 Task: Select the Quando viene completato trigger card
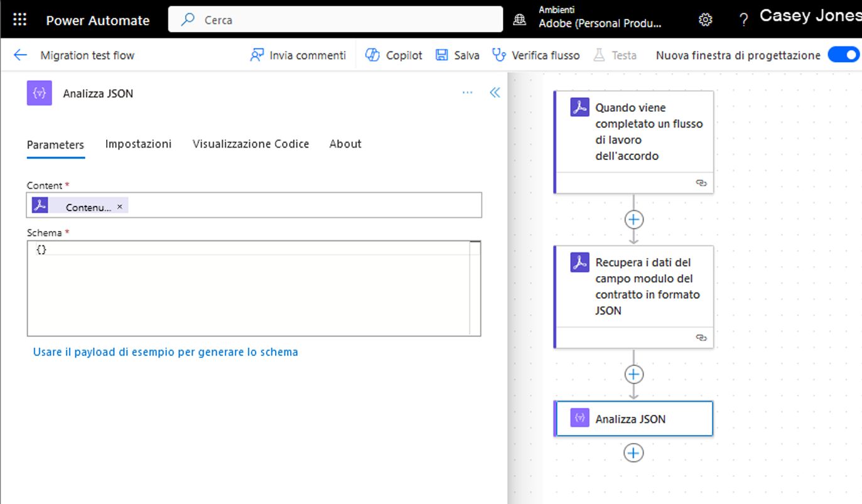point(634,142)
